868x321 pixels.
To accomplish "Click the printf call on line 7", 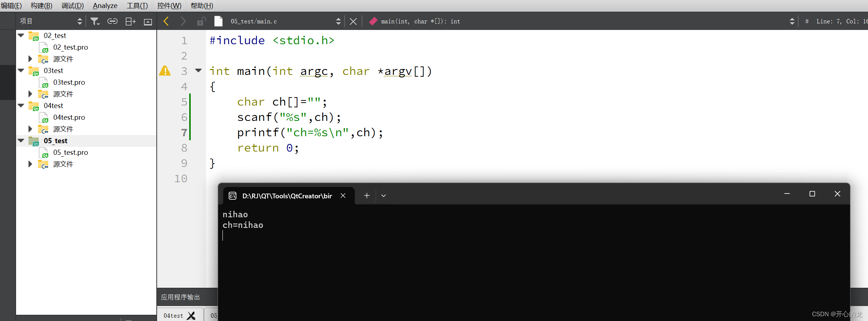I will click(310, 132).
